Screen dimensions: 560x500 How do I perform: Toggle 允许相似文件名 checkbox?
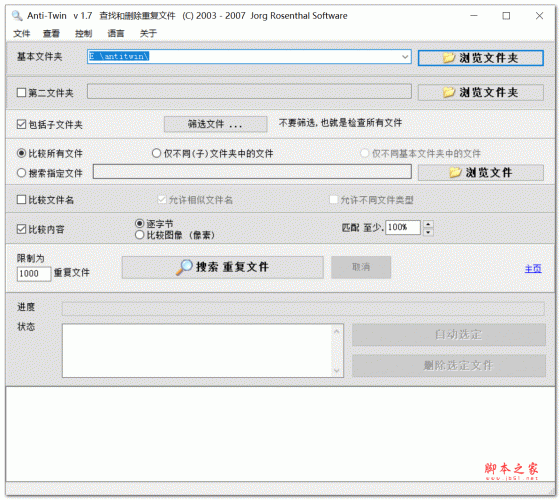pos(162,199)
